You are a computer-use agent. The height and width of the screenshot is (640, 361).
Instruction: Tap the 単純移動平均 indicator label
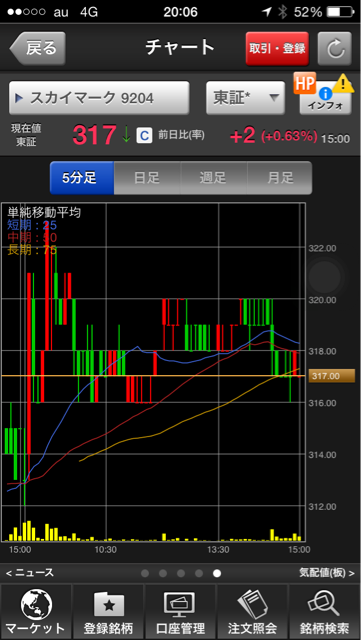pos(44,212)
